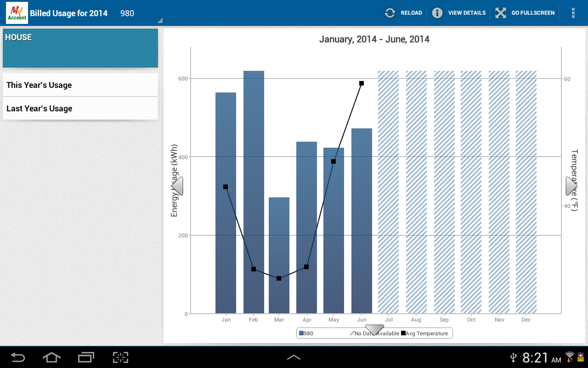Image resolution: width=588 pixels, height=368 pixels.
Task: Select the November no-data hatched bar
Action: click(499, 192)
